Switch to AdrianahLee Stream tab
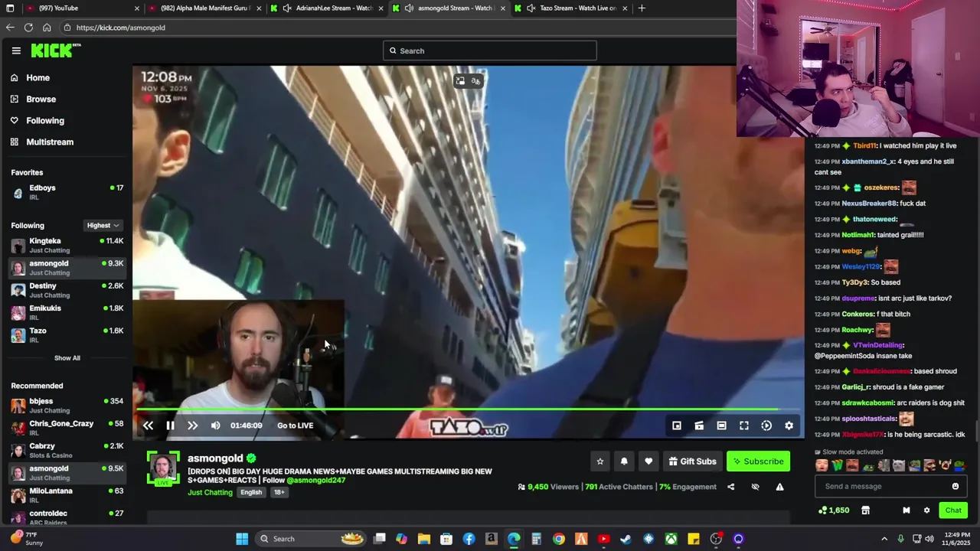The width and height of the screenshot is (980, 551). coord(326,8)
